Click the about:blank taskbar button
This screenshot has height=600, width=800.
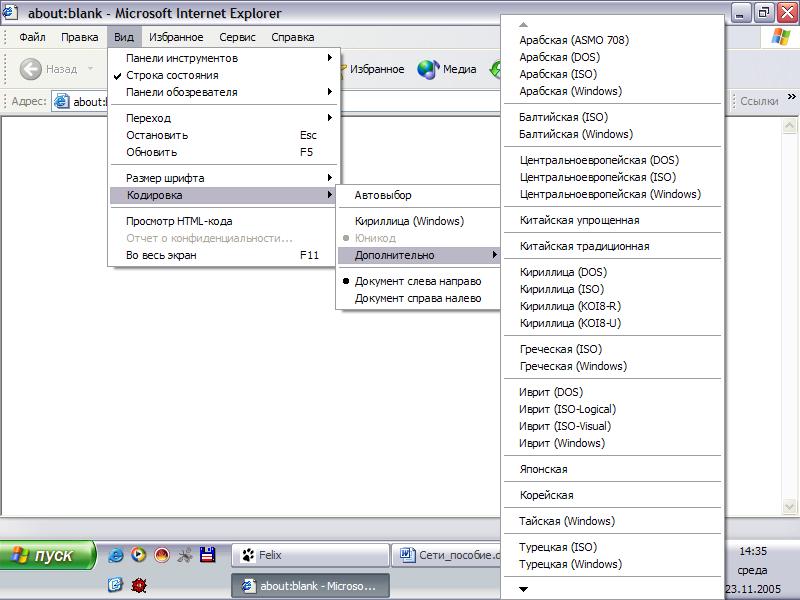310,586
